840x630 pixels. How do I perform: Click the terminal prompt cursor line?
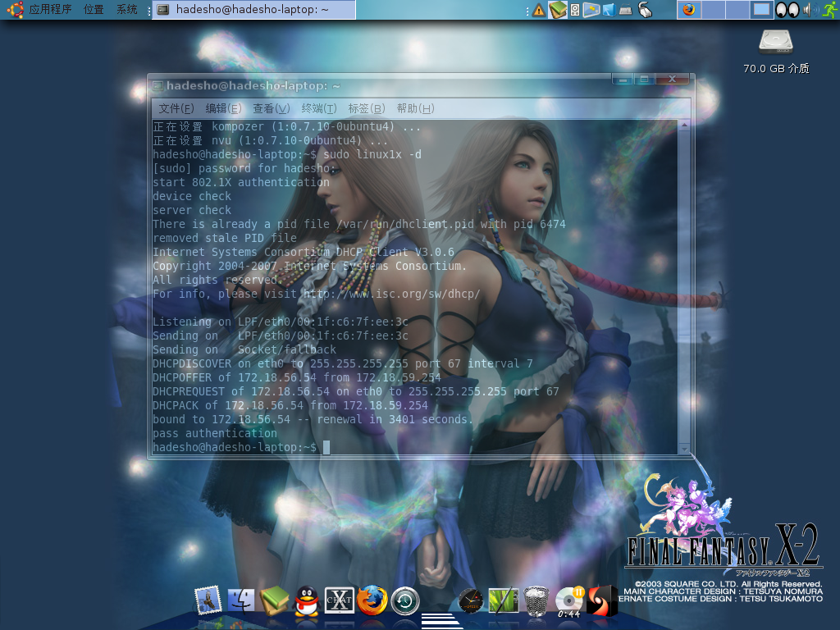(x=241, y=447)
